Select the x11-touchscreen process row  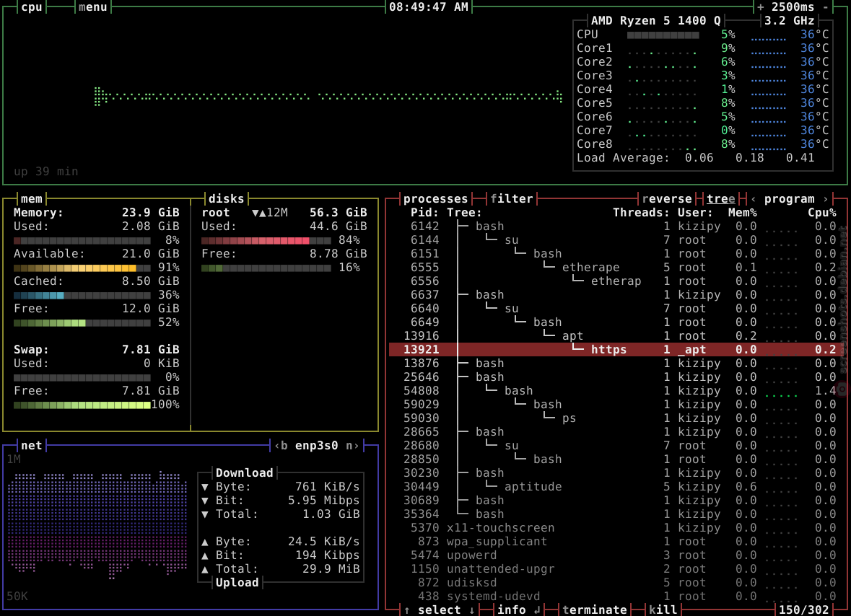pos(613,527)
